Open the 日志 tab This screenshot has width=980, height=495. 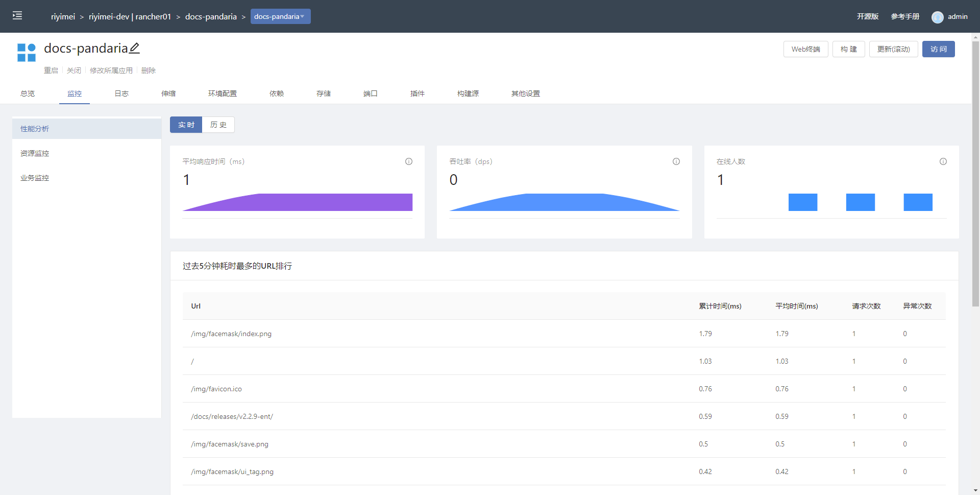[x=121, y=93]
